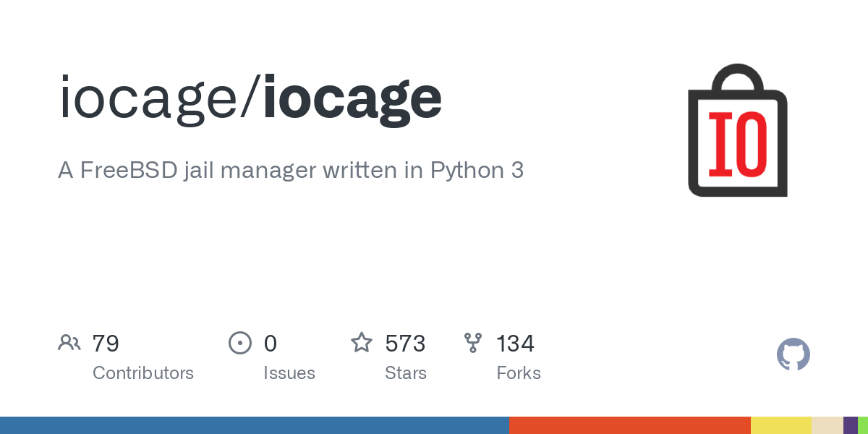The width and height of the screenshot is (868, 434).
Task: Click the orange-red language bar segment
Action: point(630,425)
